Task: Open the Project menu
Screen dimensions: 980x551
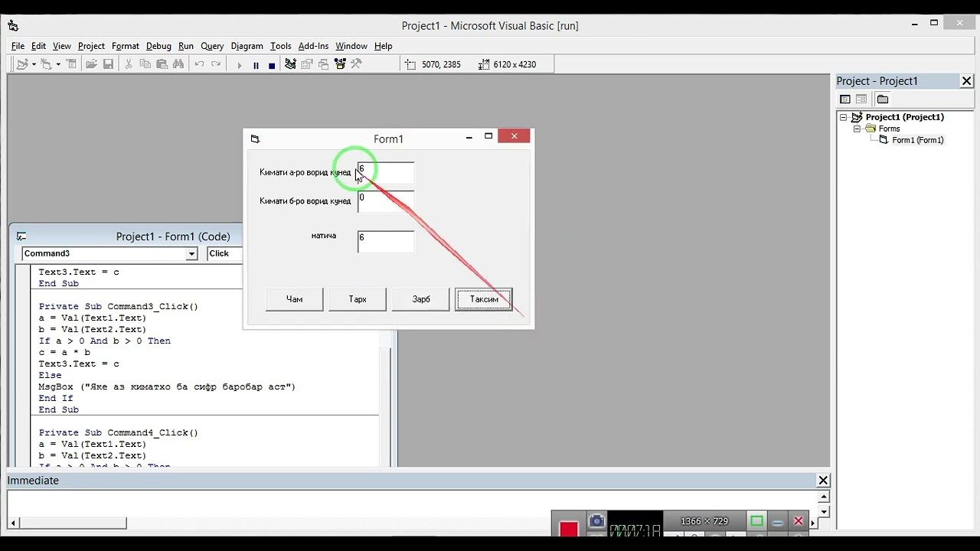Action: 91,46
